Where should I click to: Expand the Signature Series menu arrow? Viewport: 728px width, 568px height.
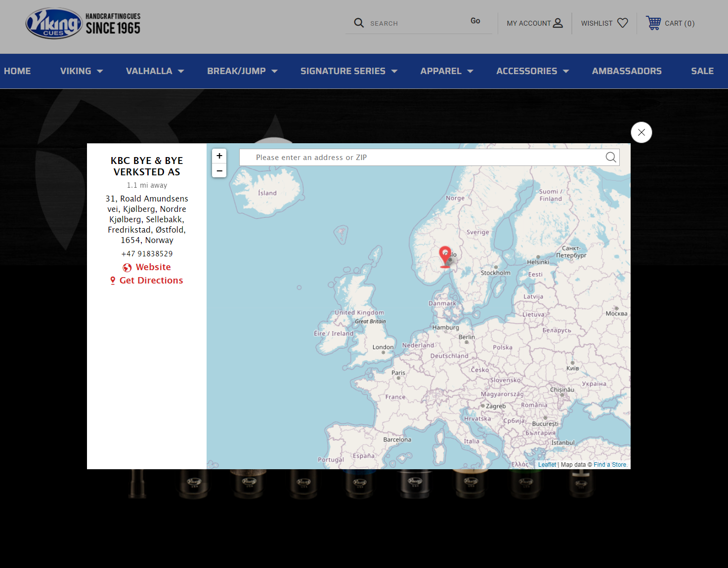[394, 71]
